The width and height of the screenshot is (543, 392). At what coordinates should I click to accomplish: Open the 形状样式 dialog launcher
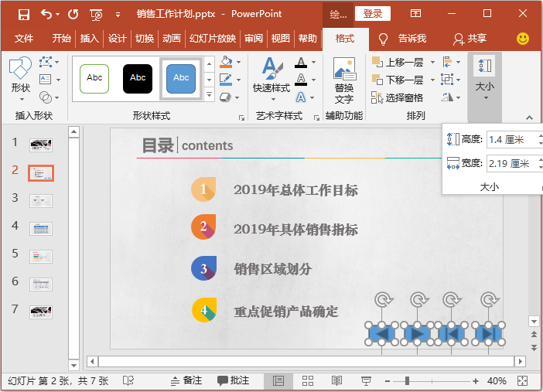[241, 118]
